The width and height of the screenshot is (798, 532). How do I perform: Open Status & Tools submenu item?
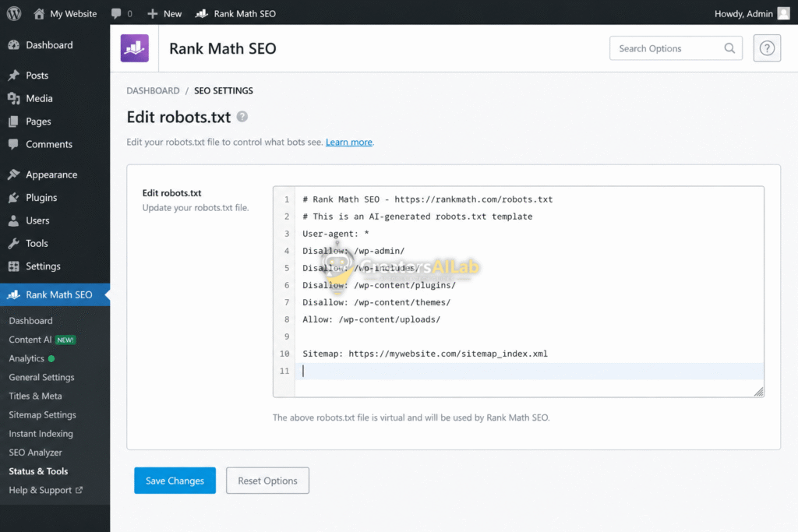tap(38, 471)
